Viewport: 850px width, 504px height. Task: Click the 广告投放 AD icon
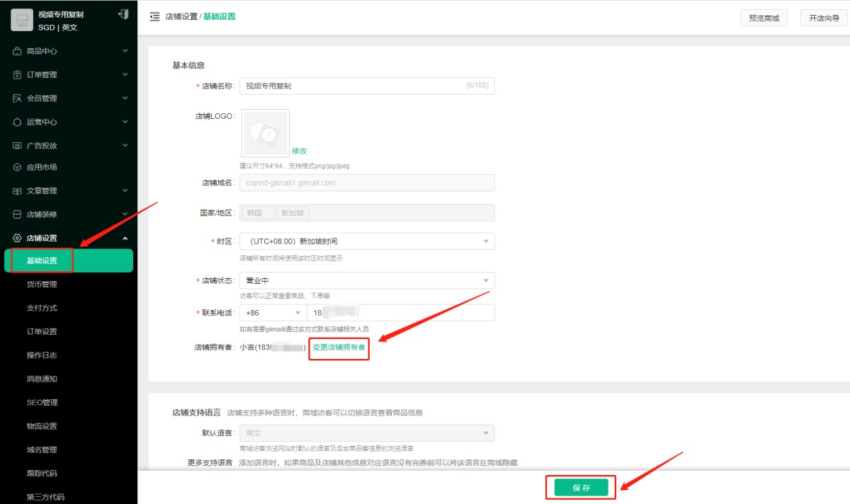point(18,146)
